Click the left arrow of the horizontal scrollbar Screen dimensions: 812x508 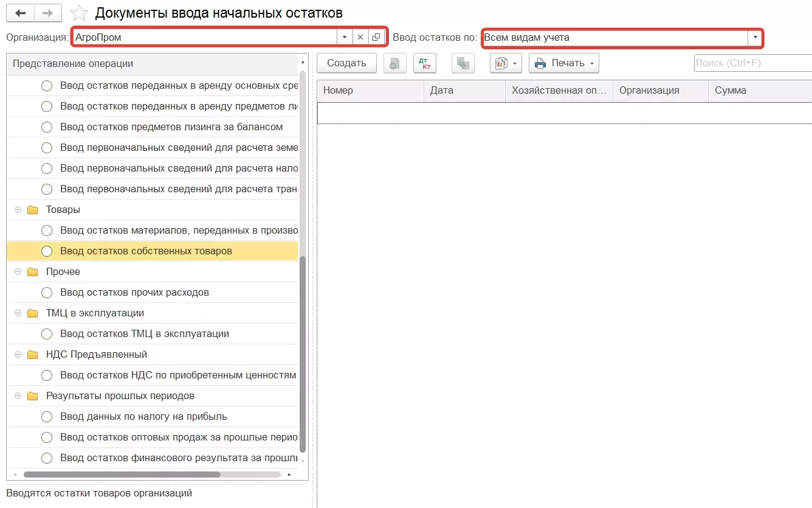tap(16, 475)
